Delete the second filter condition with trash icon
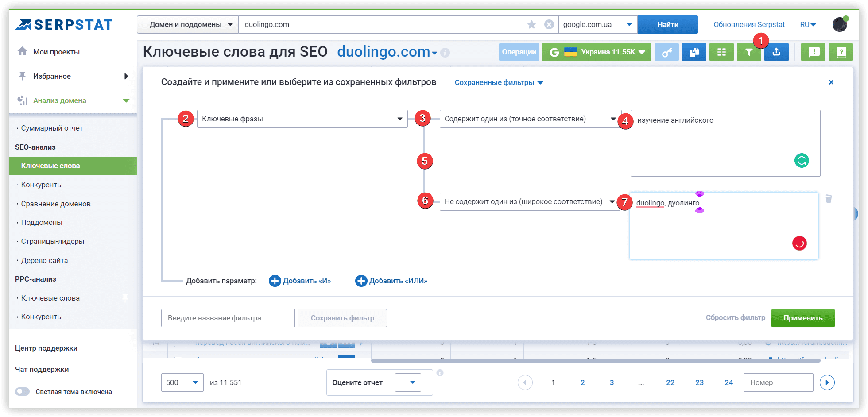This screenshot has width=868, height=417. pyautogui.click(x=829, y=199)
